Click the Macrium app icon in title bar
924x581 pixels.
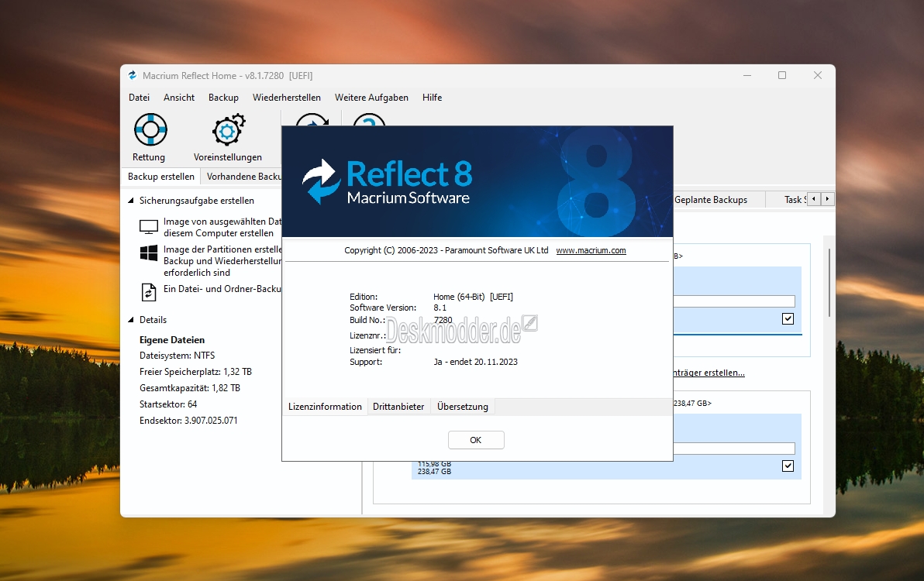pyautogui.click(x=133, y=75)
